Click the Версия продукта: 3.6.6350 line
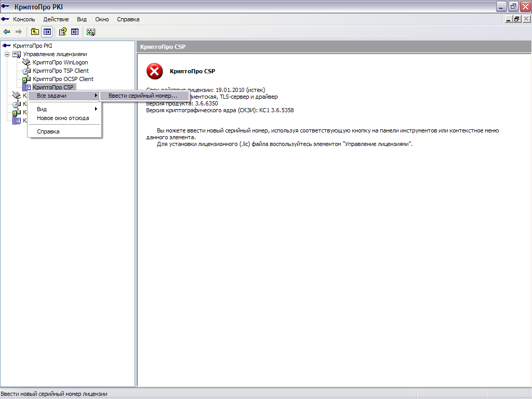This screenshot has width=532, height=399. click(x=182, y=103)
